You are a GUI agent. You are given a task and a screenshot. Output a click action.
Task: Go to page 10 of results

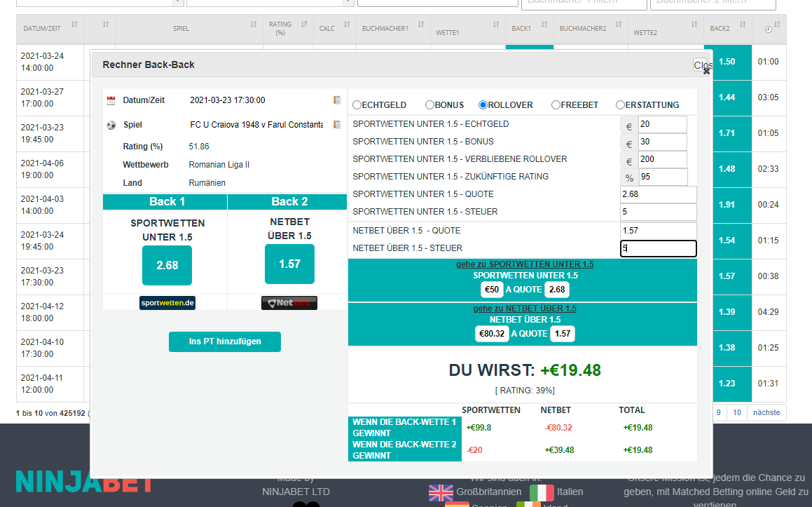pos(737,412)
